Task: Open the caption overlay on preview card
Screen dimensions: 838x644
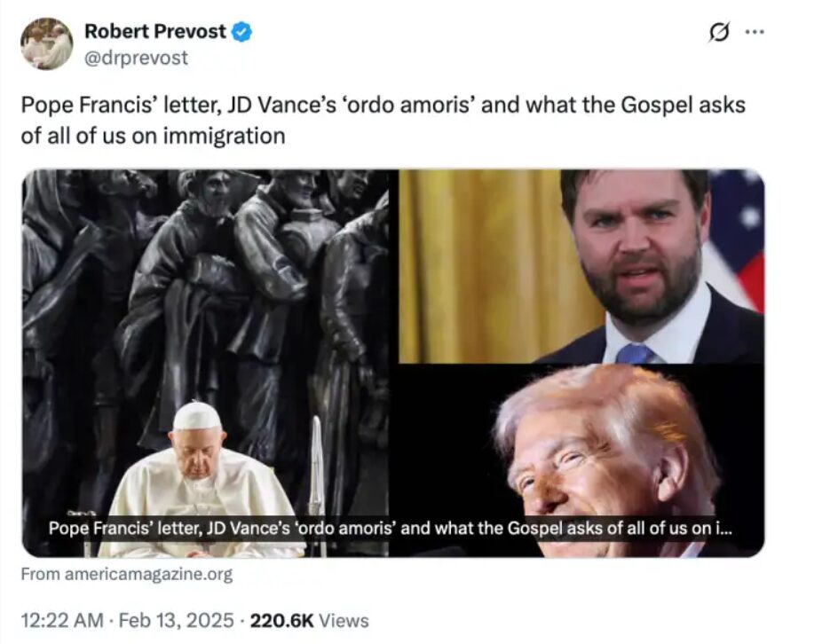Action: (390, 528)
